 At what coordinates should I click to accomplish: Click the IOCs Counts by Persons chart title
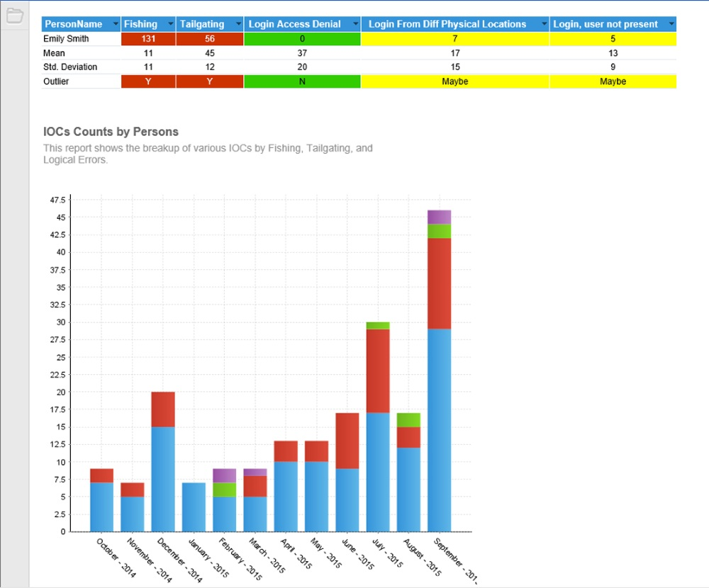pyautogui.click(x=111, y=132)
